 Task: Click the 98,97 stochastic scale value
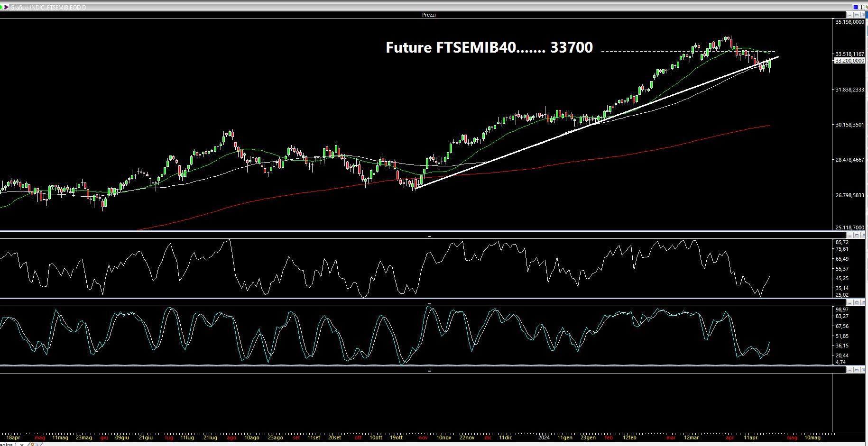pos(842,309)
